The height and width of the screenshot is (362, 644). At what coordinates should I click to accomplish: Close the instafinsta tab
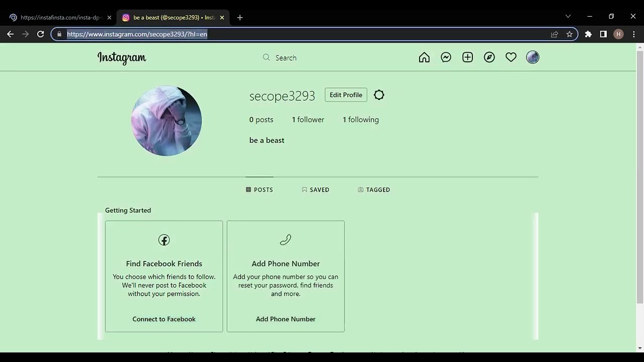[x=109, y=18]
